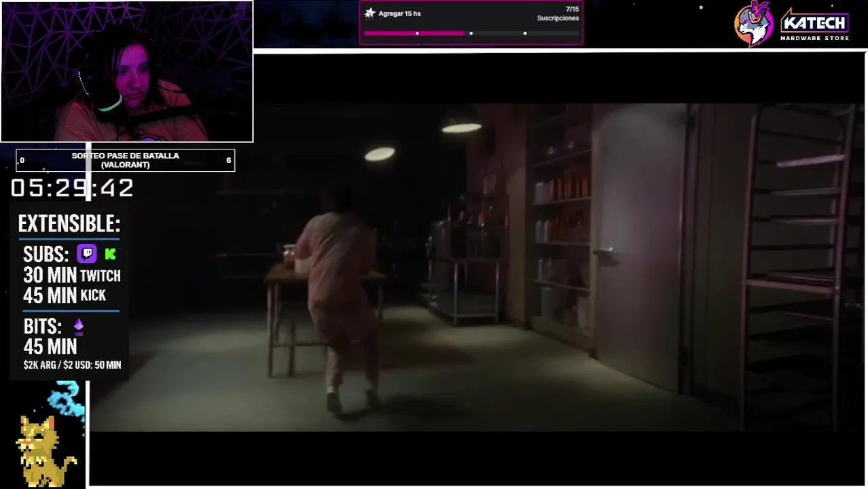Click the 'KATECH' hardware store text logo
The width and height of the screenshot is (868, 489).
click(x=814, y=24)
